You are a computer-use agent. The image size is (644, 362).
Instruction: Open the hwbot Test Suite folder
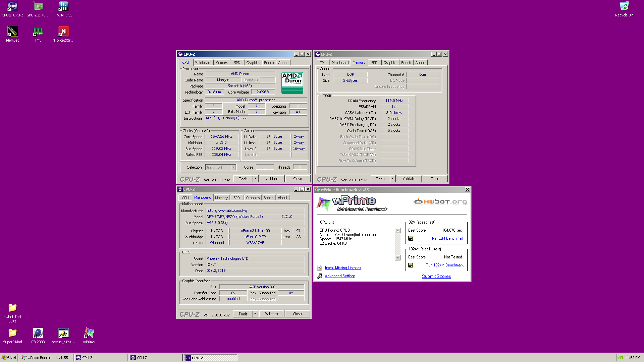pyautogui.click(x=12, y=313)
